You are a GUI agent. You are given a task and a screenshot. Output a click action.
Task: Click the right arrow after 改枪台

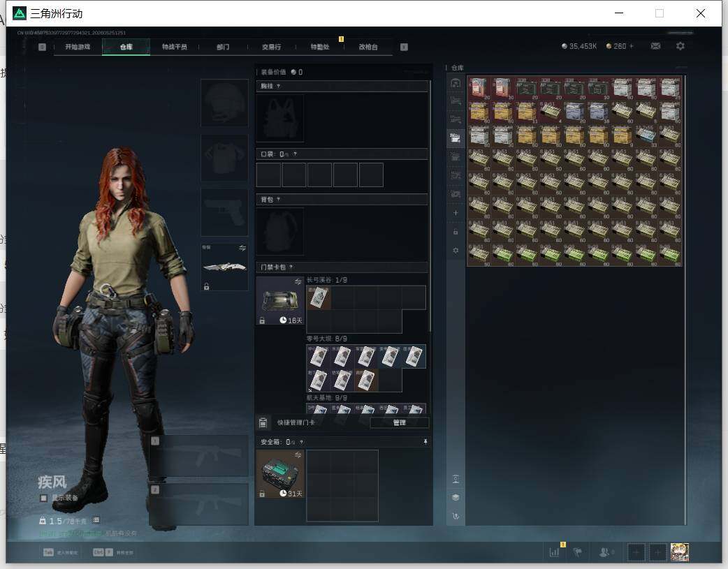point(404,47)
